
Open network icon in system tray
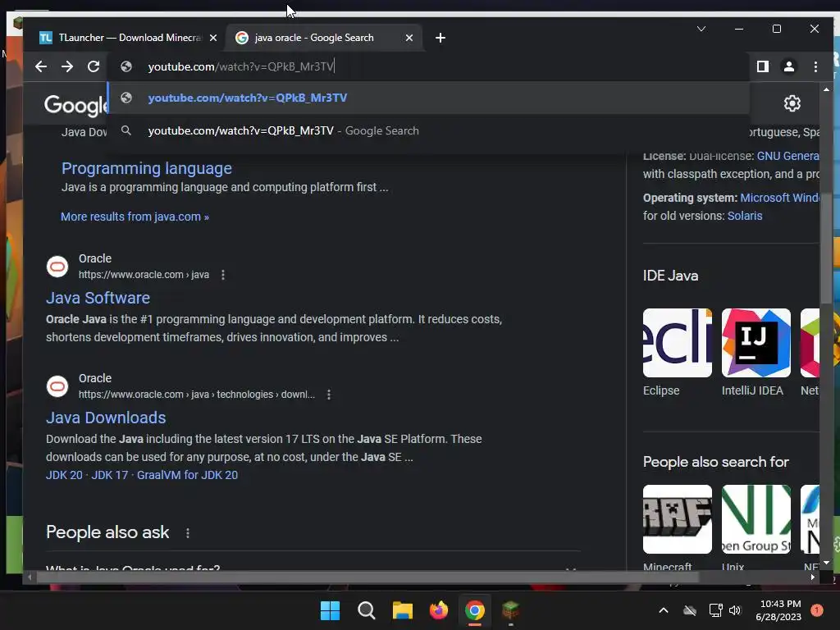715,610
